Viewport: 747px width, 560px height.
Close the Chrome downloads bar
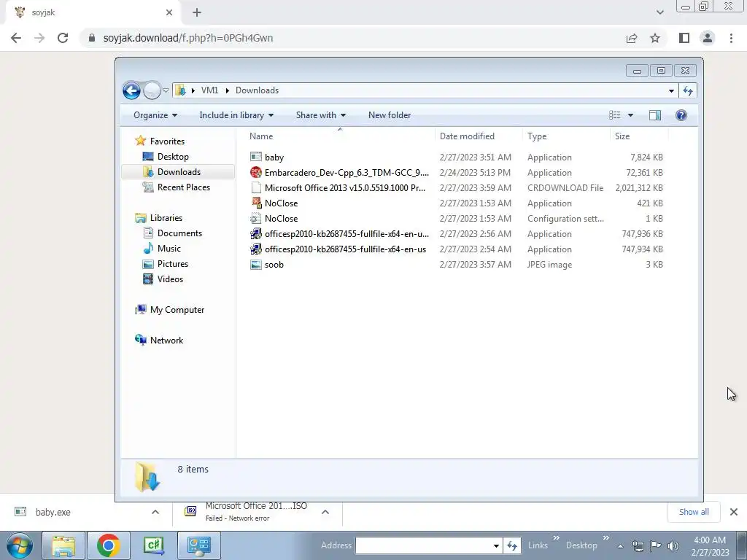(734, 512)
